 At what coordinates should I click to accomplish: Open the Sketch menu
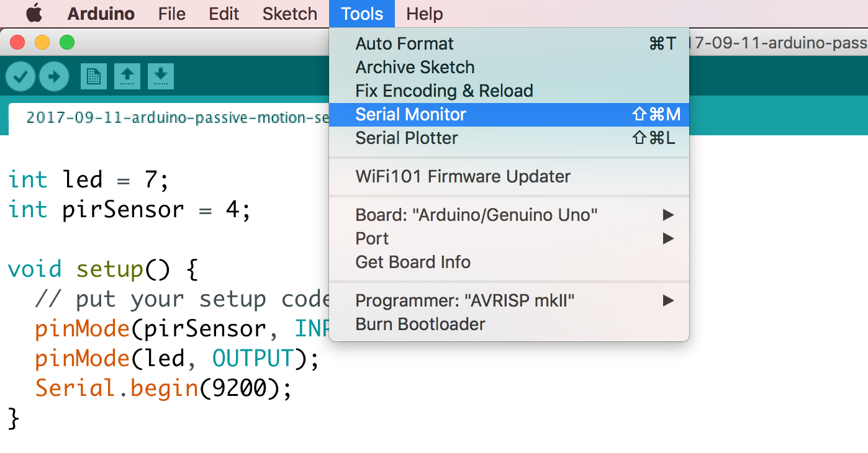tap(290, 14)
